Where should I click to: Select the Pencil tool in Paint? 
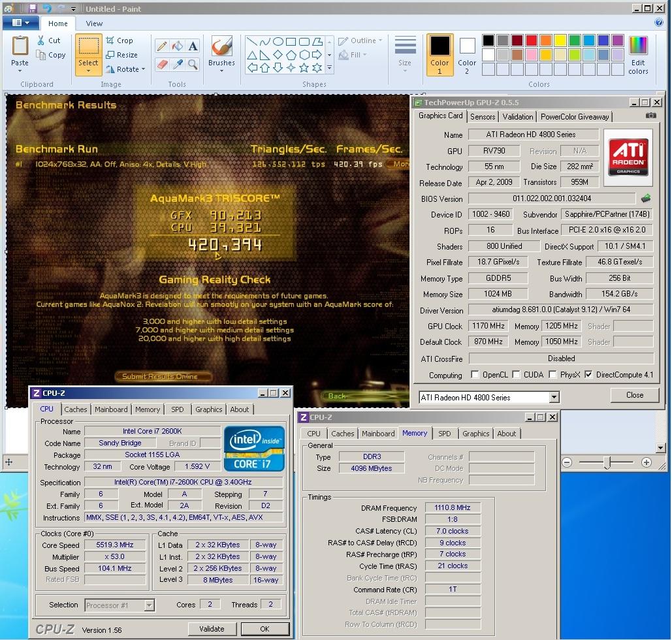[162, 46]
